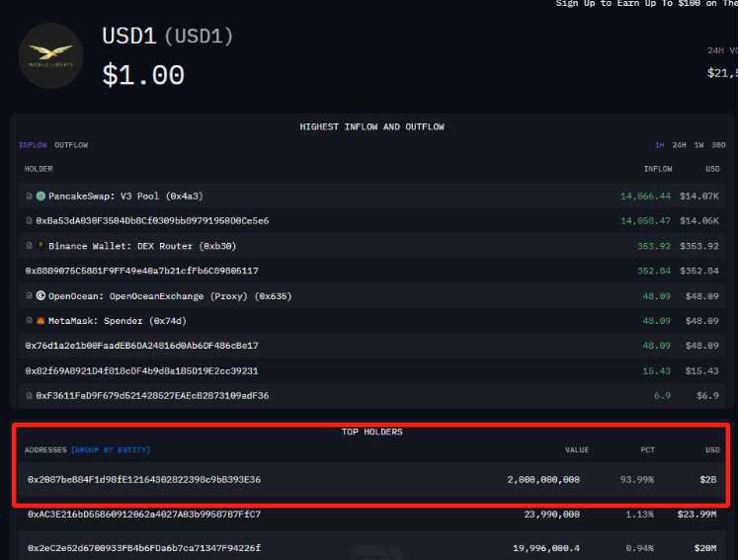Toggle GROUP BY ENTITY for top holders

click(x=111, y=450)
